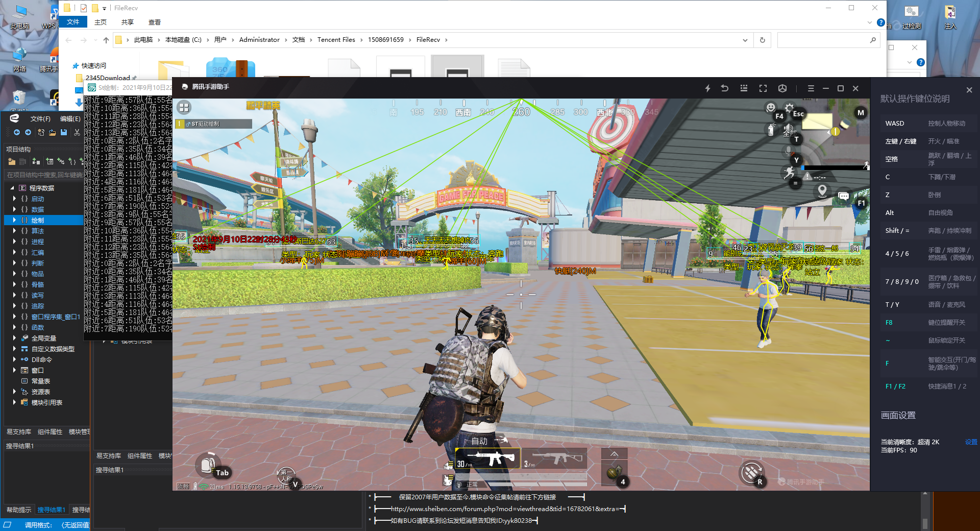Toggle the voice speaker channel
980x531 pixels.
[x=789, y=129]
